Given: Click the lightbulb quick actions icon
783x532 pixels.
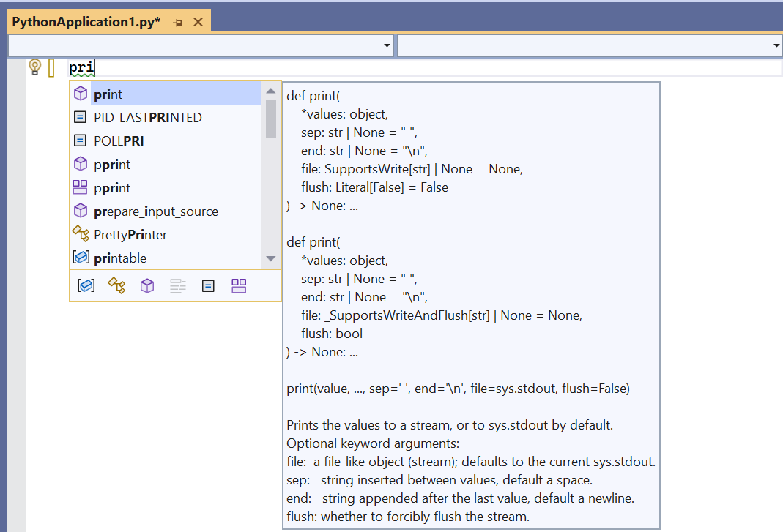Looking at the screenshot, I should (x=35, y=67).
